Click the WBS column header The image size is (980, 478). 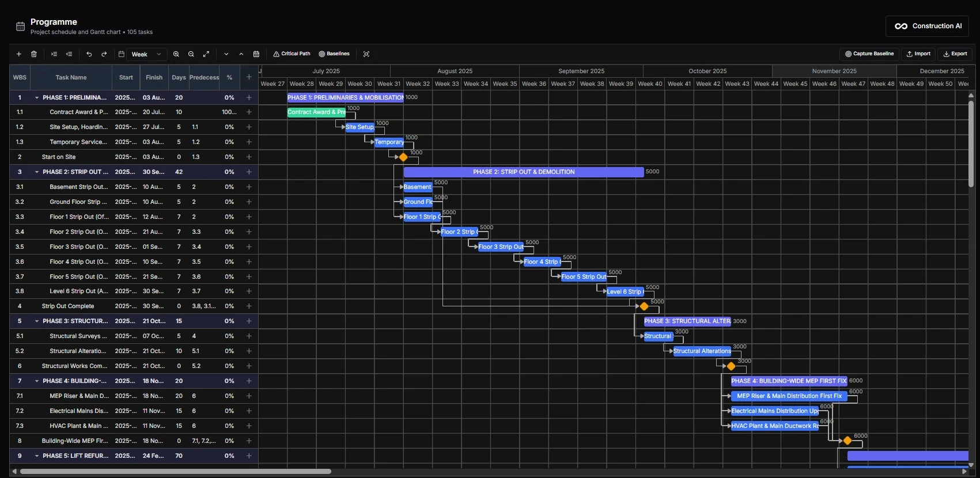pos(20,77)
